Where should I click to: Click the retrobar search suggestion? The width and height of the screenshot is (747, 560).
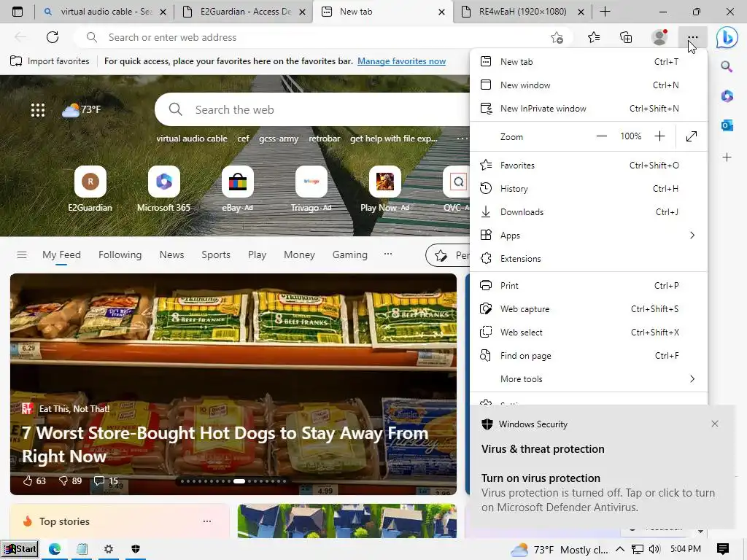(325, 139)
